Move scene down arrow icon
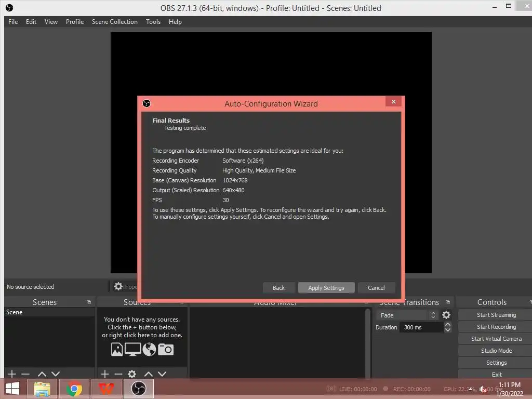This screenshot has width=532, height=399. 56,374
